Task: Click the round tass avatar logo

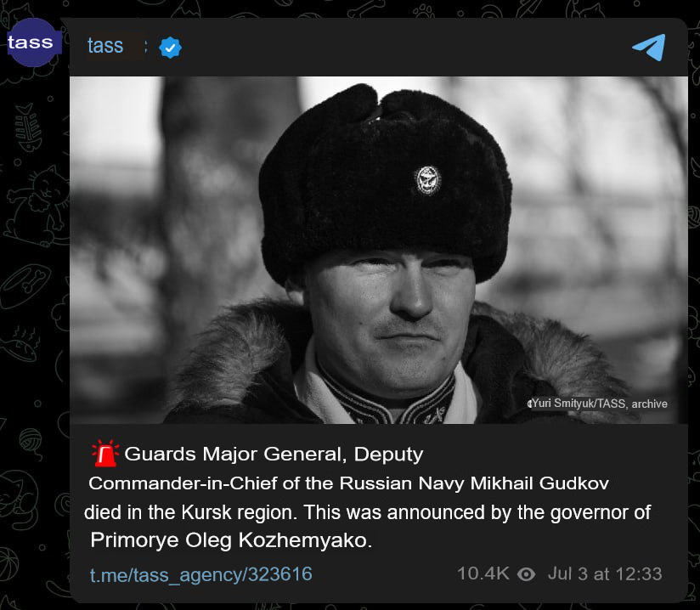Action: click(33, 42)
